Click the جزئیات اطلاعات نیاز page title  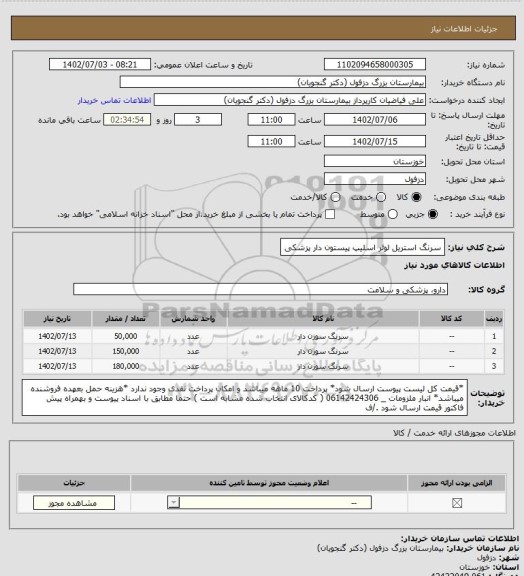pyautogui.click(x=464, y=29)
